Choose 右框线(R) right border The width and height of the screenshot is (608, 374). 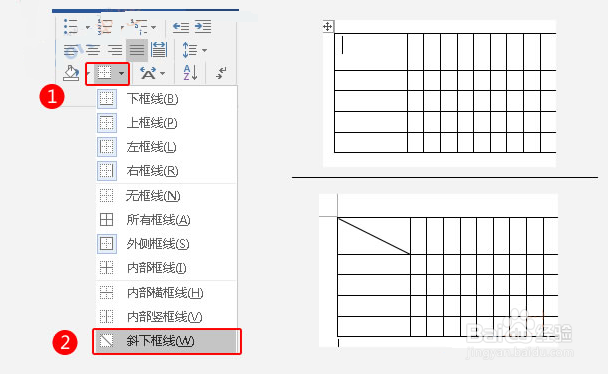click(167, 171)
